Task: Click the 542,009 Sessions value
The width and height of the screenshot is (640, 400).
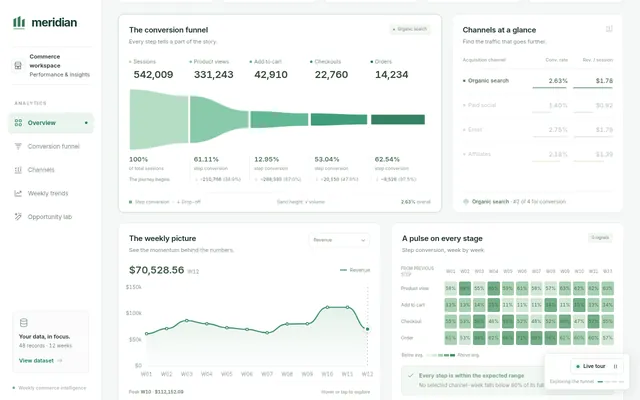Action: click(x=153, y=75)
